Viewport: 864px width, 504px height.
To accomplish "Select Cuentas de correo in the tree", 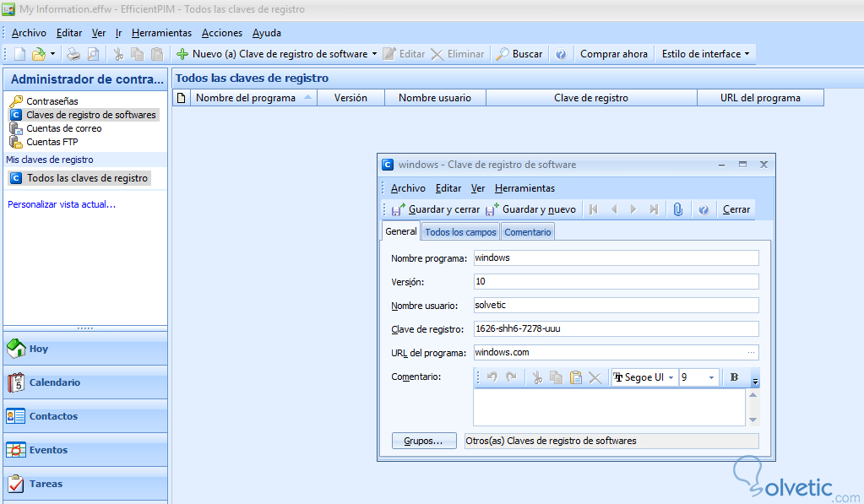I will click(x=64, y=128).
